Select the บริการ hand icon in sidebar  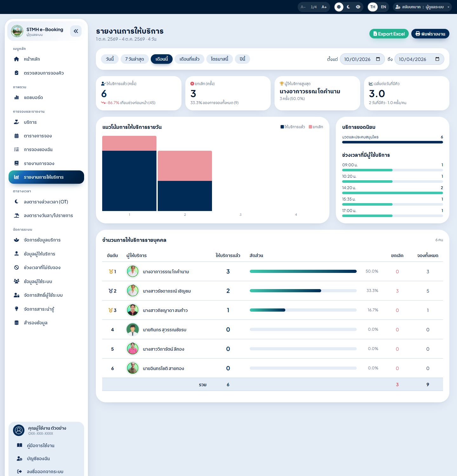tap(17, 122)
